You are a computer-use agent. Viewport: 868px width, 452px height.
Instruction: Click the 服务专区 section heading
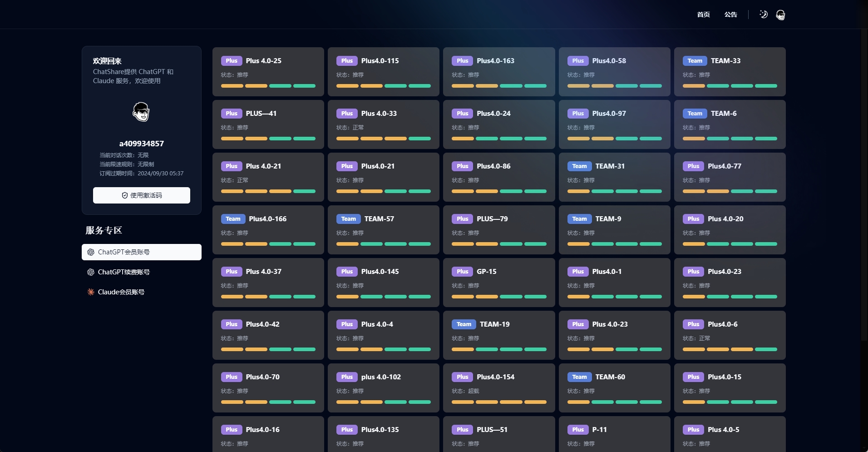104,230
